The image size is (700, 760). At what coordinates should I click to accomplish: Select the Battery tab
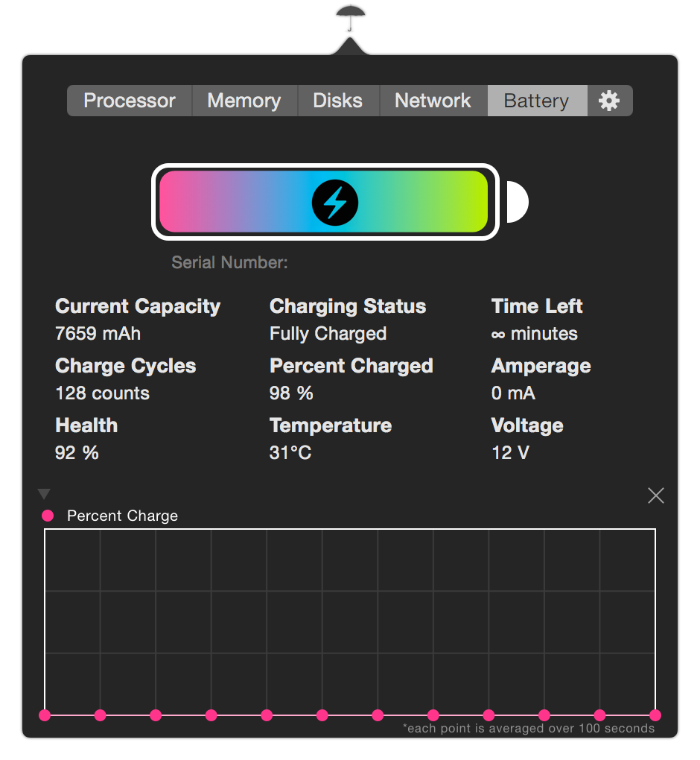coord(537,101)
